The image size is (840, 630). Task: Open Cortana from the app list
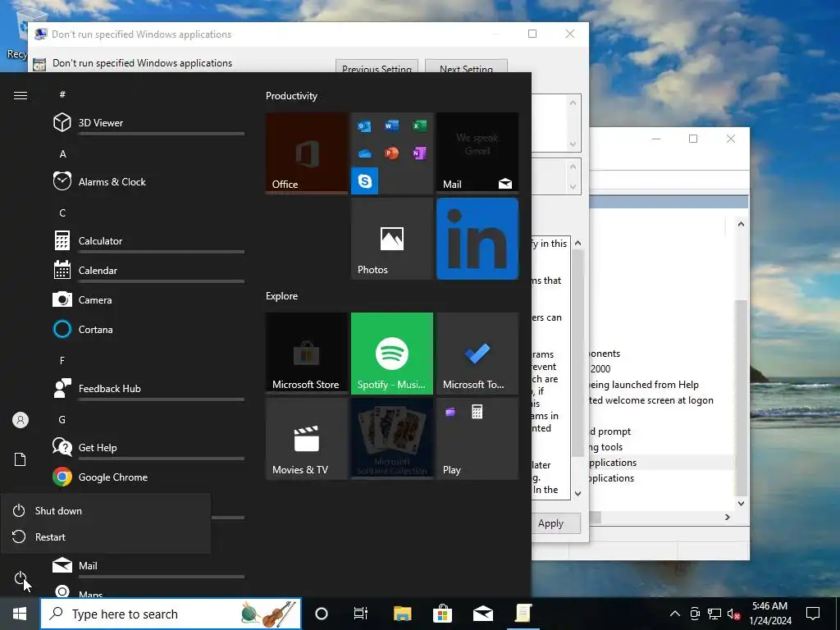148,329
